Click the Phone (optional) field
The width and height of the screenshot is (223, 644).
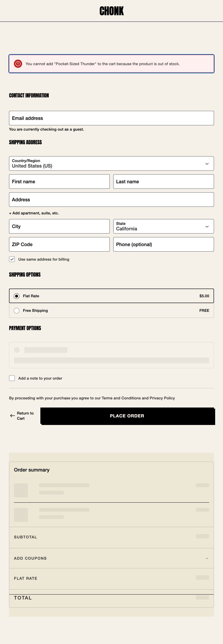(x=163, y=244)
